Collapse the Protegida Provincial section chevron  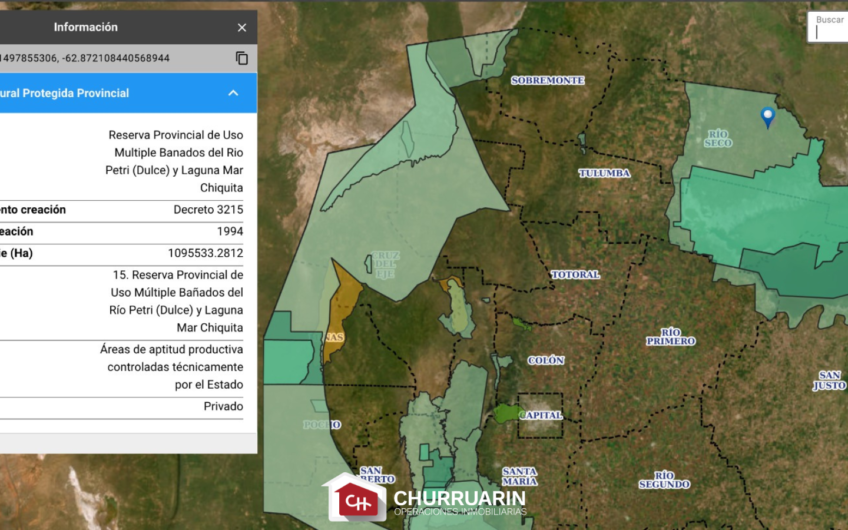(233, 93)
